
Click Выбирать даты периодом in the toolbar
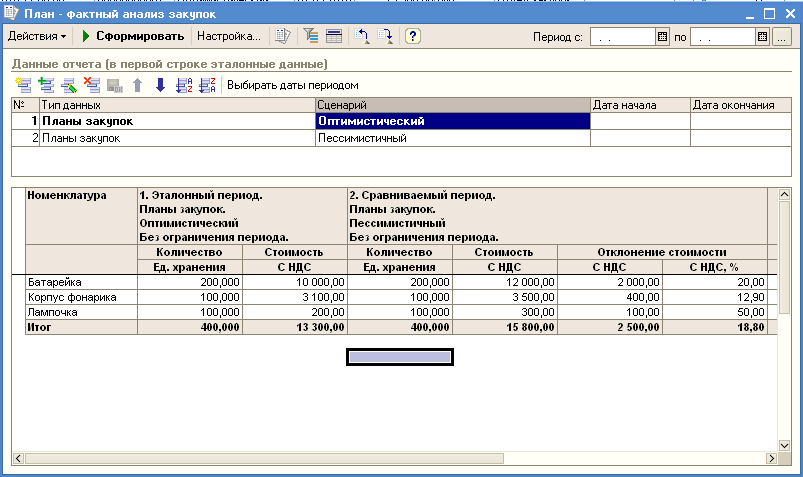click(x=292, y=85)
